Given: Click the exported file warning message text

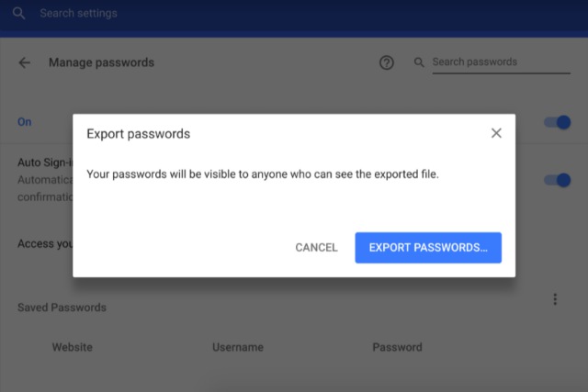Looking at the screenshot, I should 263,174.
